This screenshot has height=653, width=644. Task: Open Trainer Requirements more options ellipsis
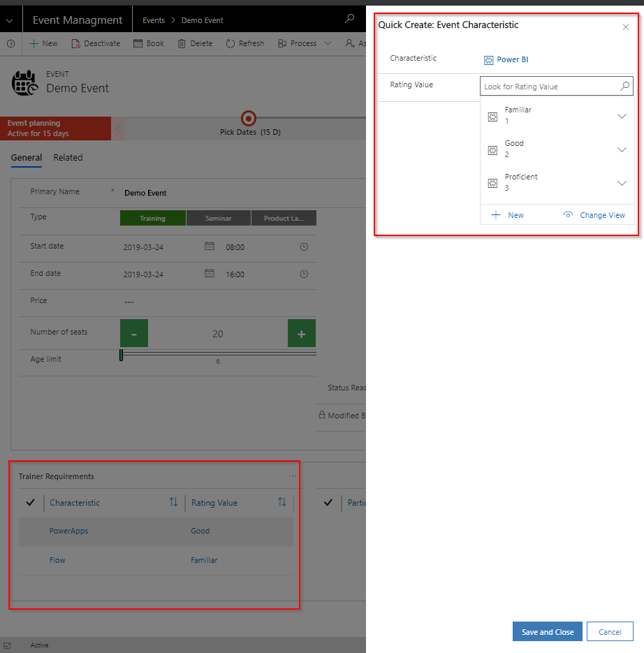pos(293,476)
